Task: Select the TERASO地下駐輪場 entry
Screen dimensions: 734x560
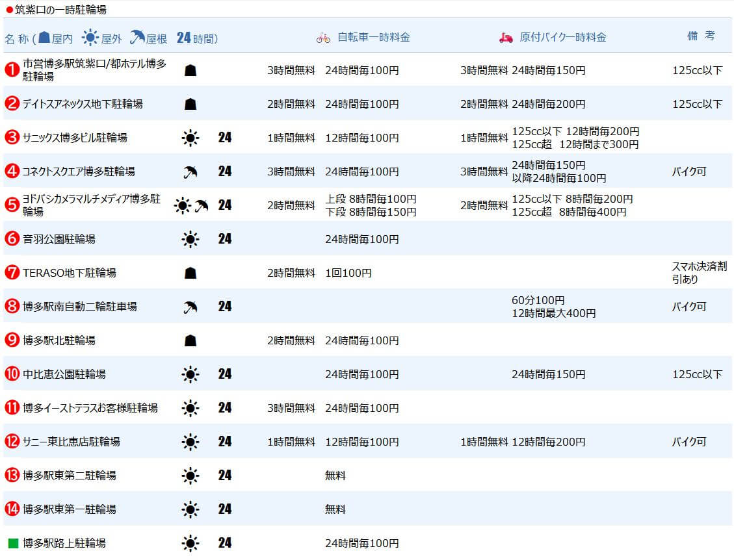Action: pyautogui.click(x=70, y=273)
